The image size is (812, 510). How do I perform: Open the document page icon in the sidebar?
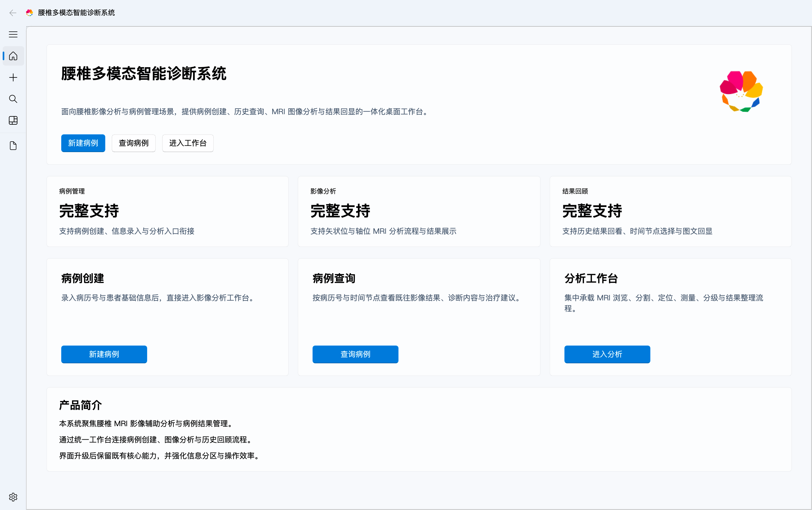tap(13, 145)
